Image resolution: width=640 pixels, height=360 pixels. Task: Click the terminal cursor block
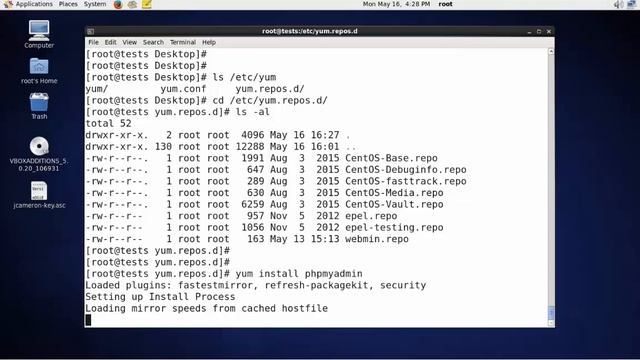click(88, 320)
